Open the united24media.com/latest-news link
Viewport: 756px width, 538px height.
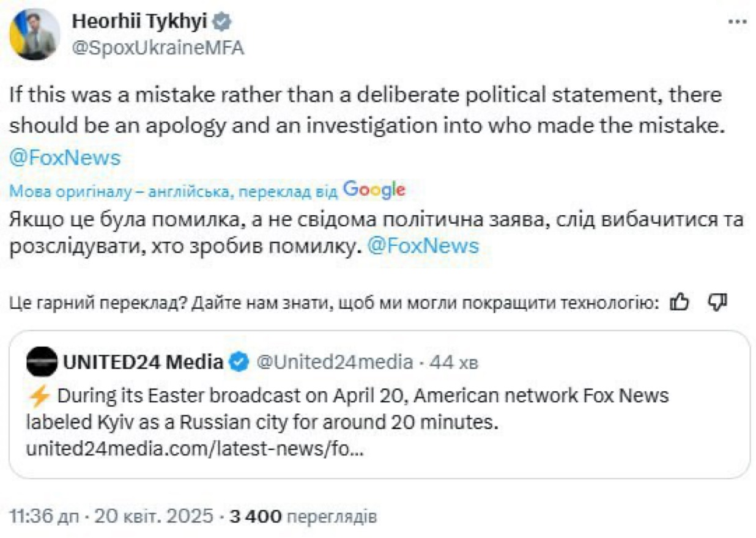click(196, 450)
